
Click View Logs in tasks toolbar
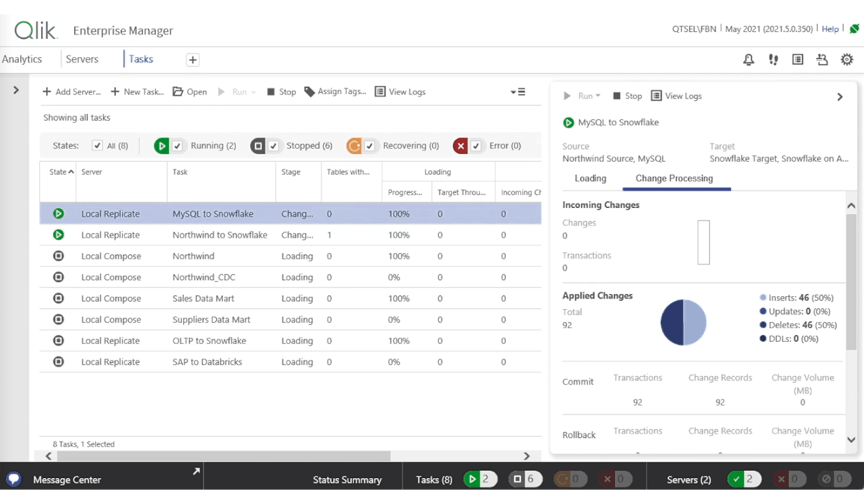coord(400,92)
